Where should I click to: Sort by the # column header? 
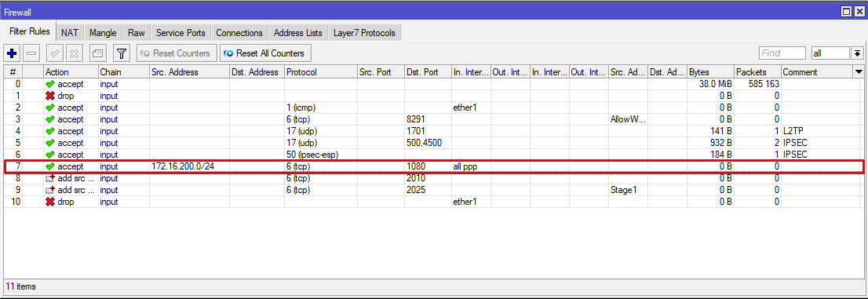(13, 72)
